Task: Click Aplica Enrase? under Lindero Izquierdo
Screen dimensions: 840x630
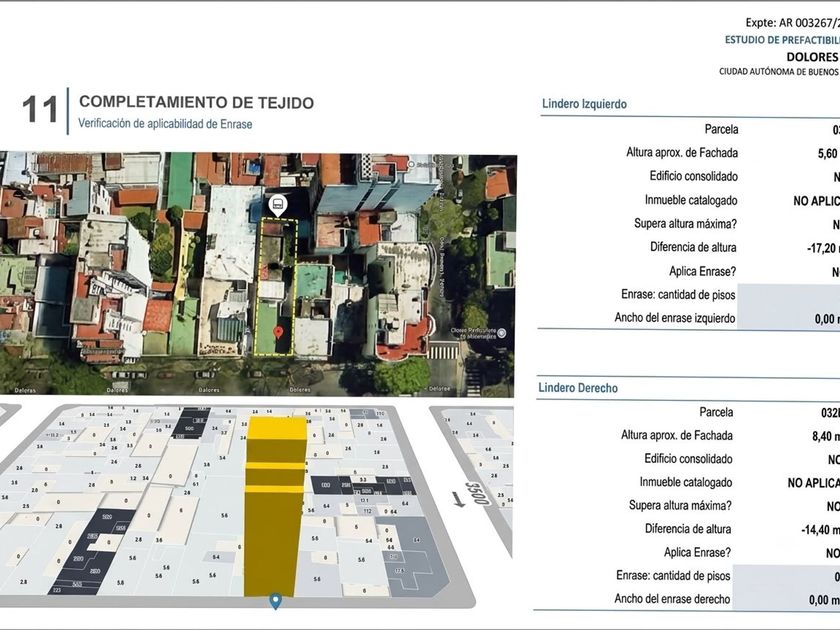Action: [702, 271]
